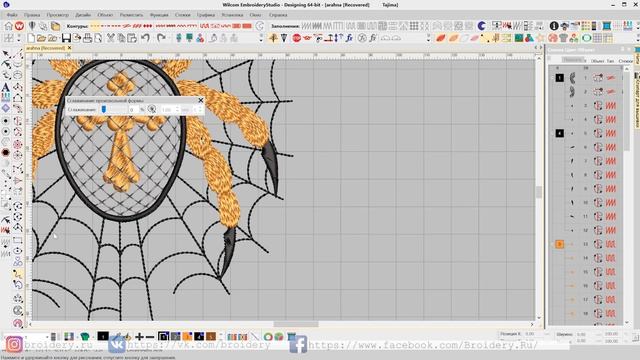Click the Redo arrow icon
Screen dimensions: 640x360
point(161,38)
